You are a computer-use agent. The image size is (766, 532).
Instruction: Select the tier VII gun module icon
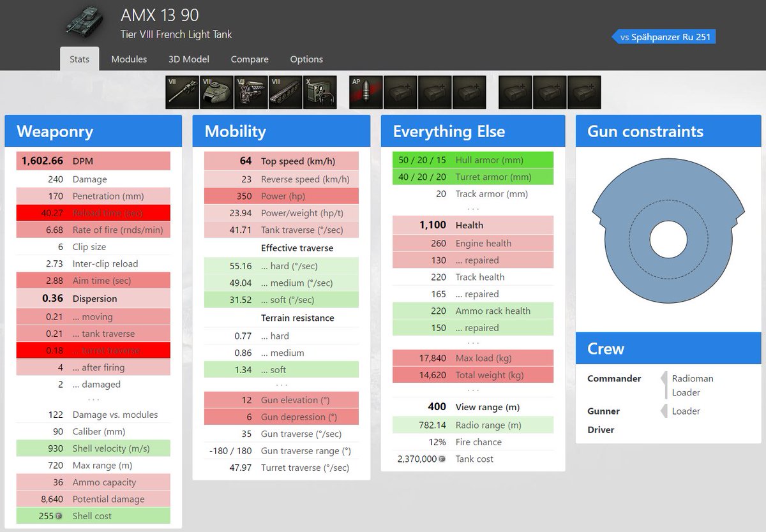click(182, 92)
